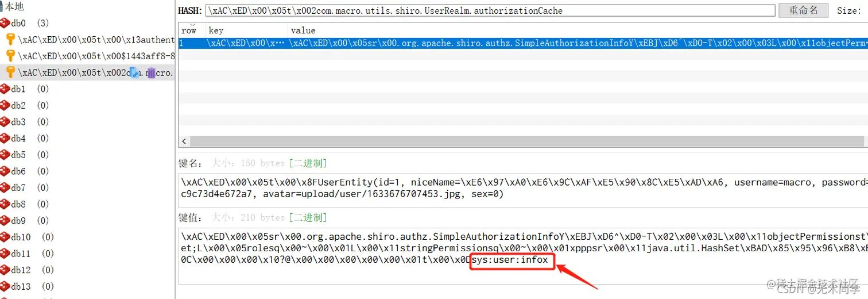Image resolution: width=868 pixels, height=299 pixels.
Task: Sort by the key column header
Action: [x=246, y=30]
